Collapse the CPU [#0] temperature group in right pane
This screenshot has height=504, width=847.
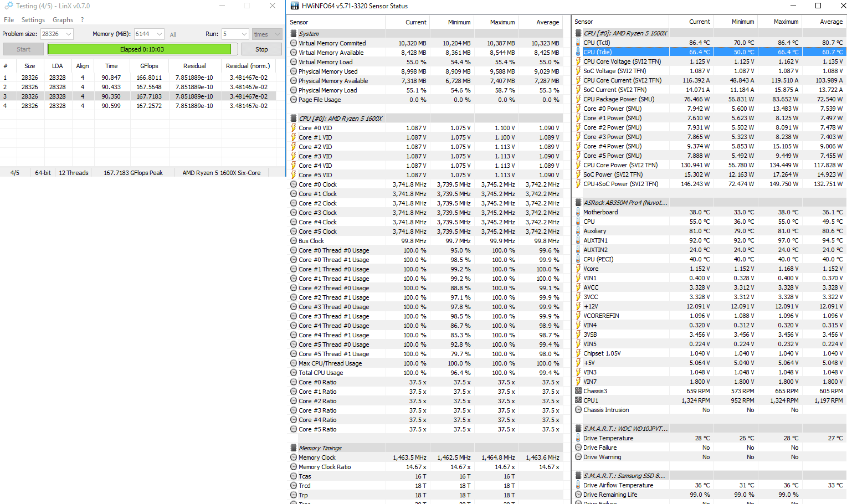click(578, 33)
